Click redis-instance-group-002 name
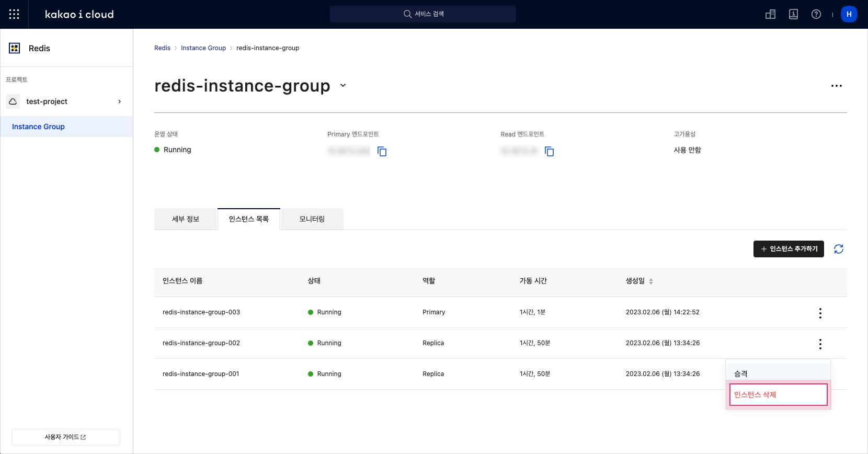This screenshot has height=454, width=868. 201,343
